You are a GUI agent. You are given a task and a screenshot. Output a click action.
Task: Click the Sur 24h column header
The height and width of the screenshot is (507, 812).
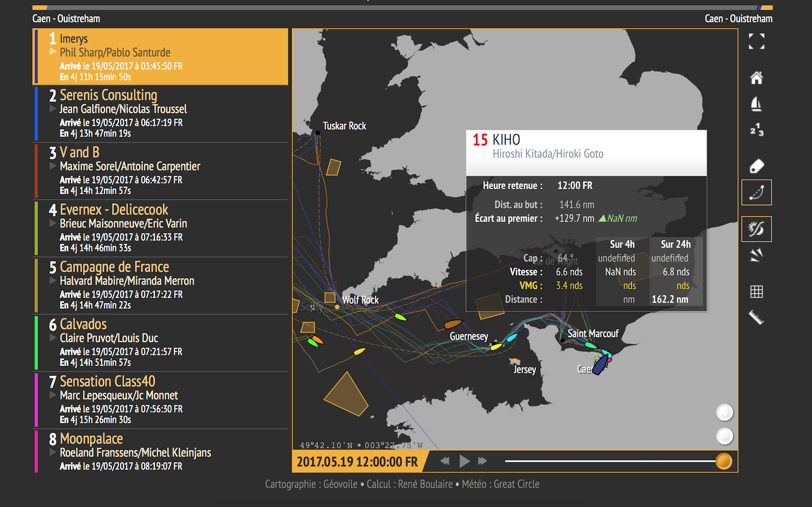point(675,244)
